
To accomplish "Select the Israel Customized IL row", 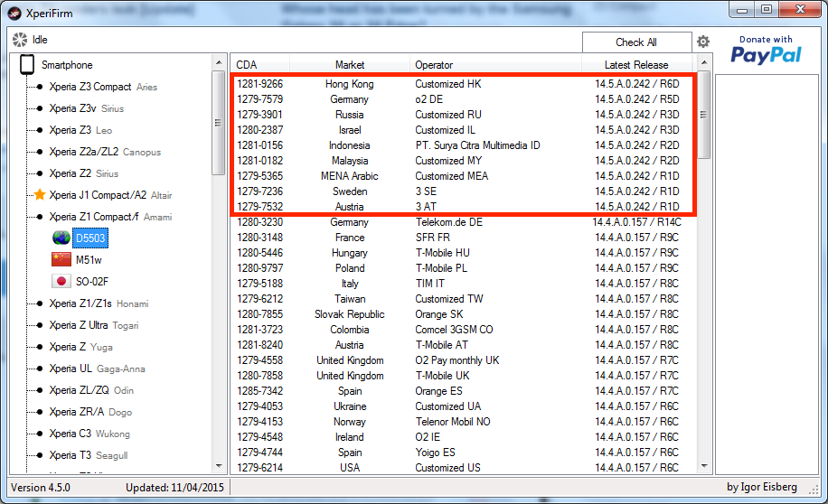I will click(x=464, y=130).
